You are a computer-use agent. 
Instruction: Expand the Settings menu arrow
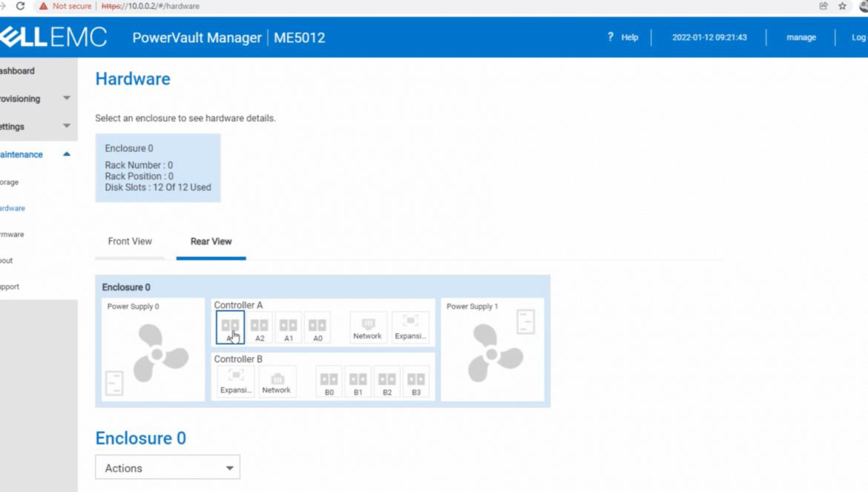(x=67, y=125)
